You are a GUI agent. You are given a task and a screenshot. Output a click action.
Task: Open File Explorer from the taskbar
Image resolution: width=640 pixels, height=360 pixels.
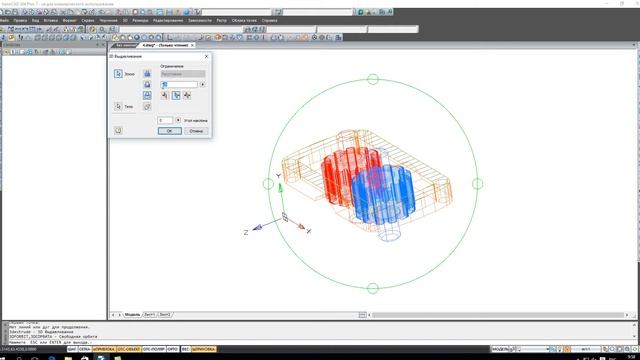click(68, 358)
